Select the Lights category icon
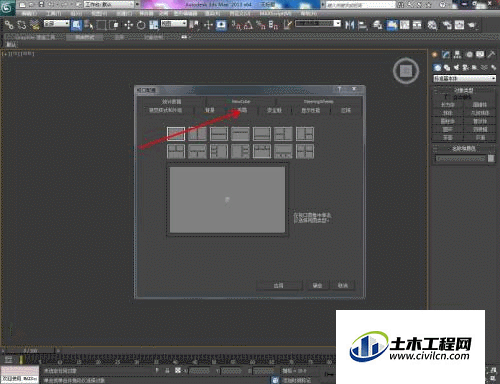Screen dimensions: 500x384 point(456,68)
